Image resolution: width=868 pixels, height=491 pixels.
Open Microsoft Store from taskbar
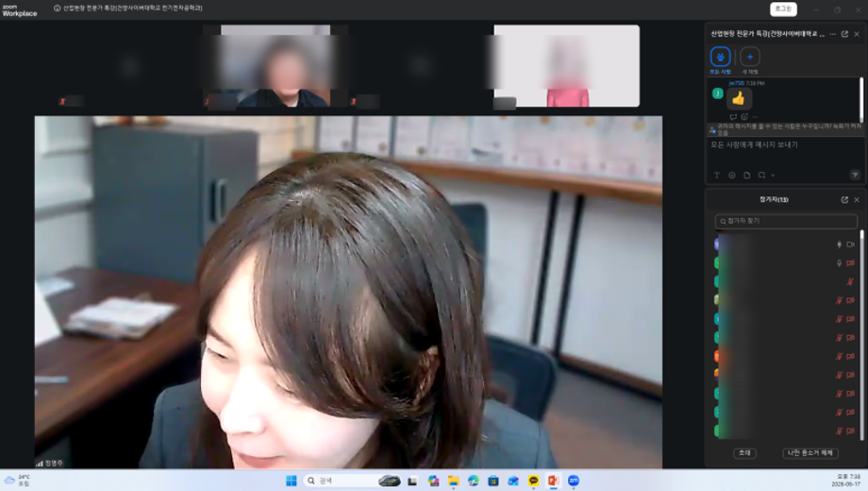(x=493, y=481)
